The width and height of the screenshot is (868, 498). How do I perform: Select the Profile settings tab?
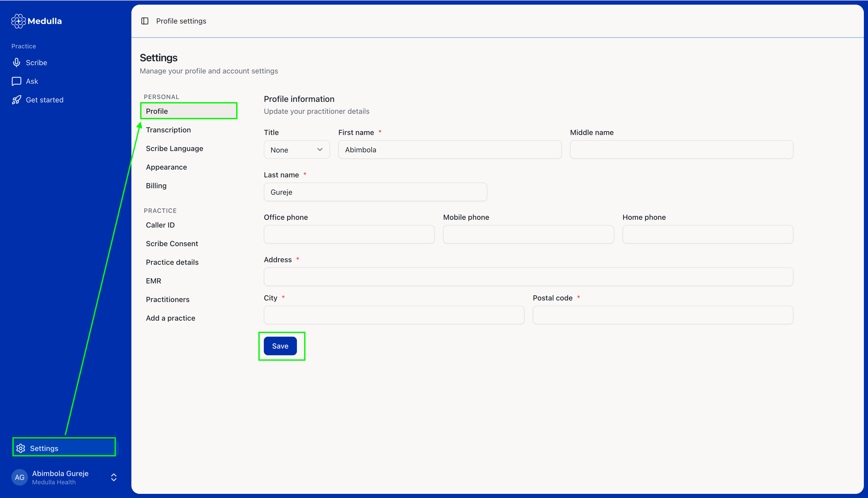(x=189, y=111)
